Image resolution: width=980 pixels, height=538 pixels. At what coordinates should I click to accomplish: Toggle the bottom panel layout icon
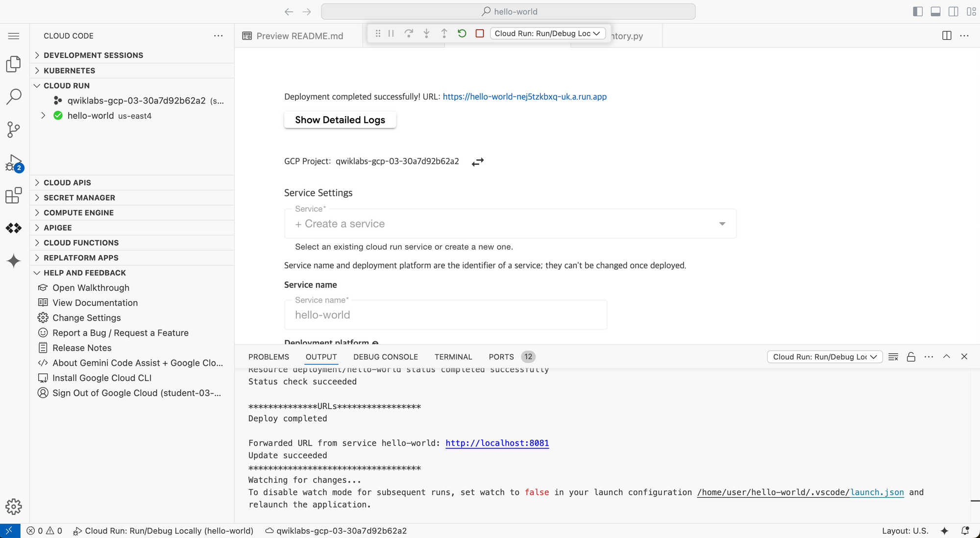tap(935, 11)
